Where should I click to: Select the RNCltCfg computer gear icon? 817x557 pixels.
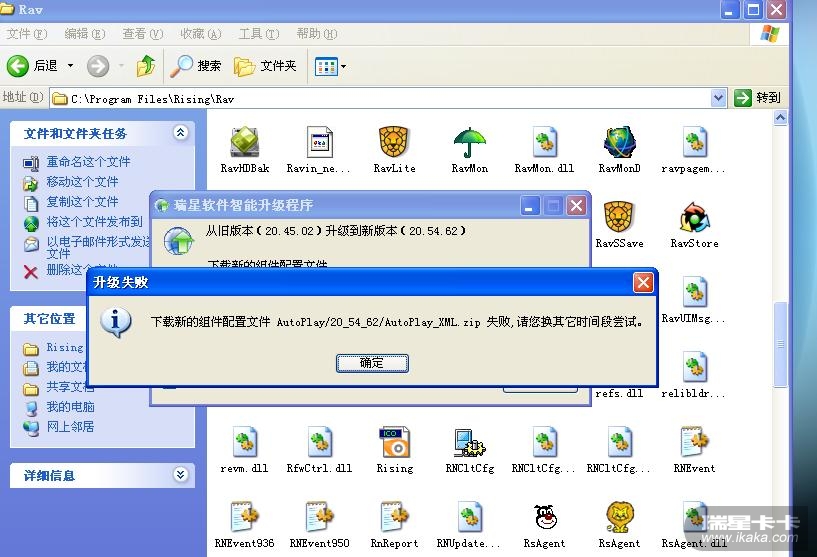469,442
